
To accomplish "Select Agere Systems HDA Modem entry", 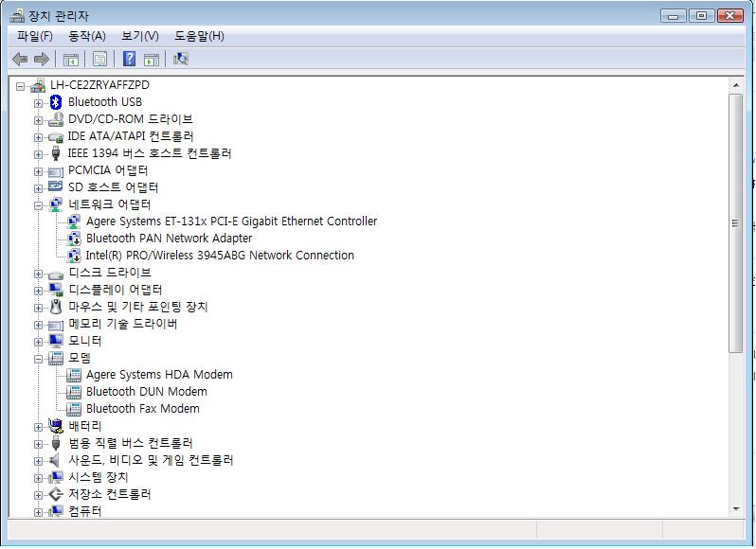I will click(x=159, y=375).
